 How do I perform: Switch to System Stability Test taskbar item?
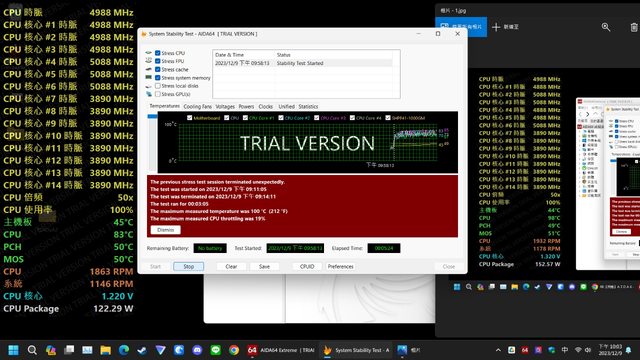[x=356, y=350]
